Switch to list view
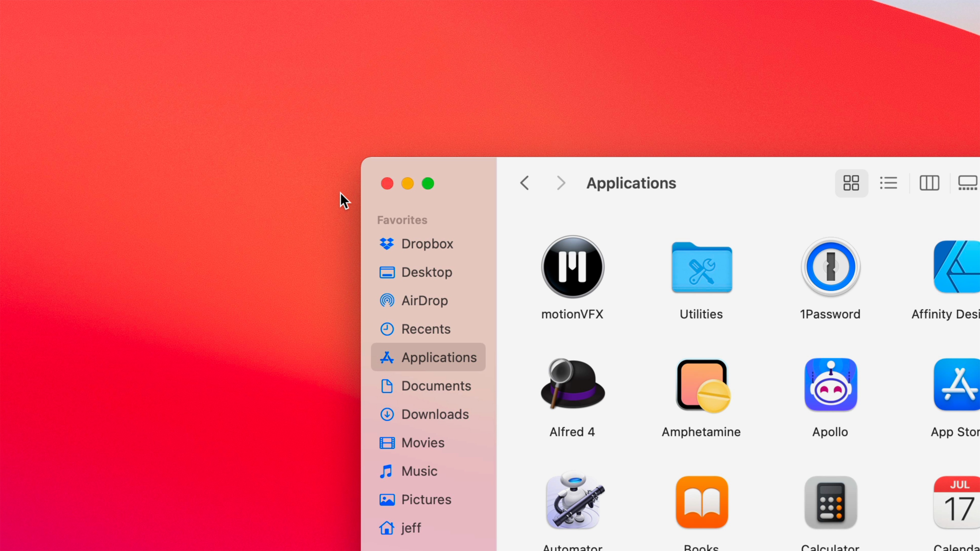Viewport: 980px width, 551px height. (x=888, y=183)
